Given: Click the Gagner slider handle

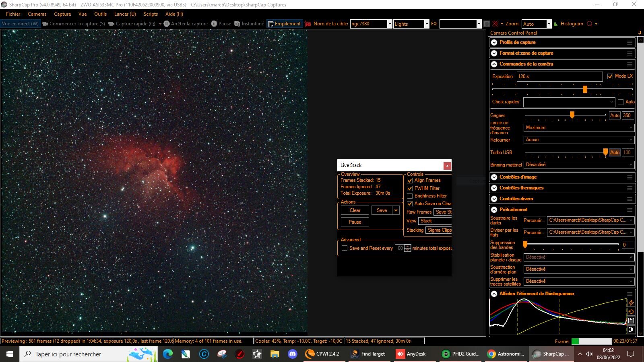Looking at the screenshot, I should 572,115.
